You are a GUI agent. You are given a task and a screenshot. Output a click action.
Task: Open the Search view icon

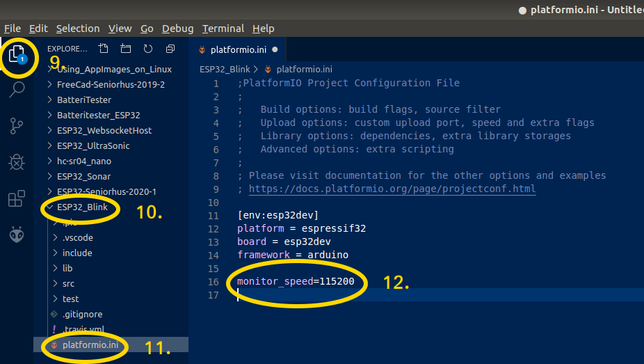click(17, 89)
